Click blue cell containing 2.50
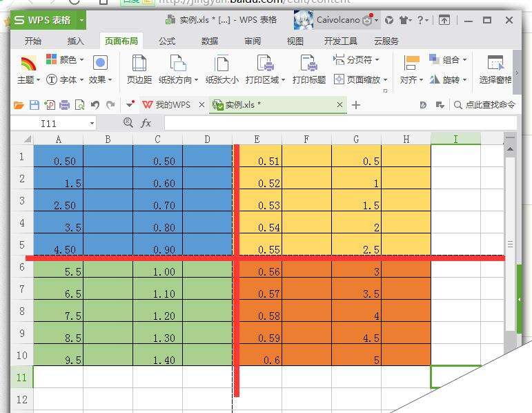The height and width of the screenshot is (413, 532). (x=59, y=200)
